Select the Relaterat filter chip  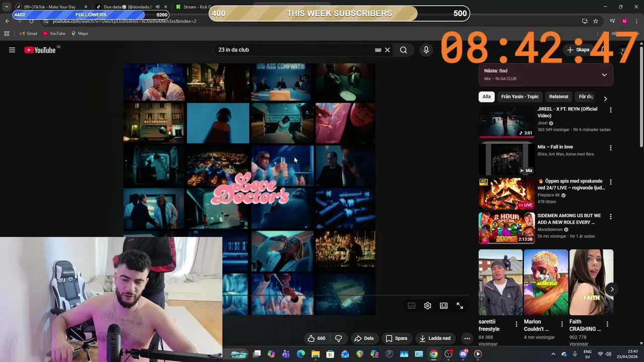(x=558, y=97)
